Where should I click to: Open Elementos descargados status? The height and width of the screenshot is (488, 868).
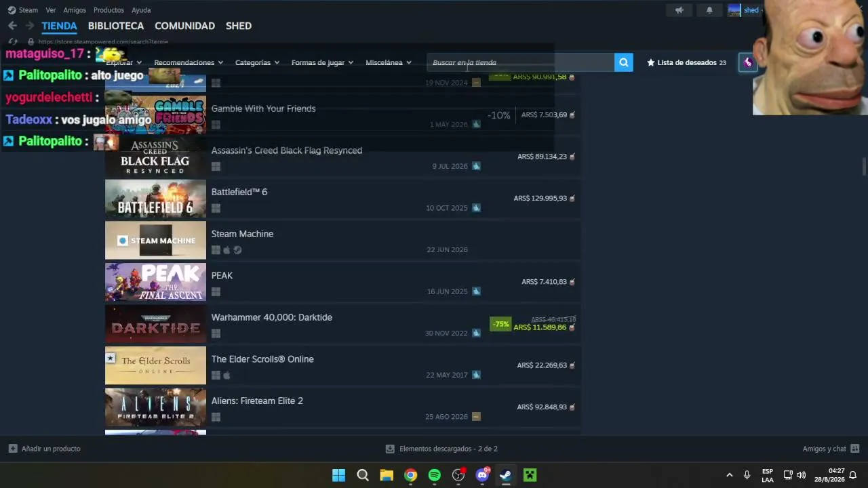(448, 449)
